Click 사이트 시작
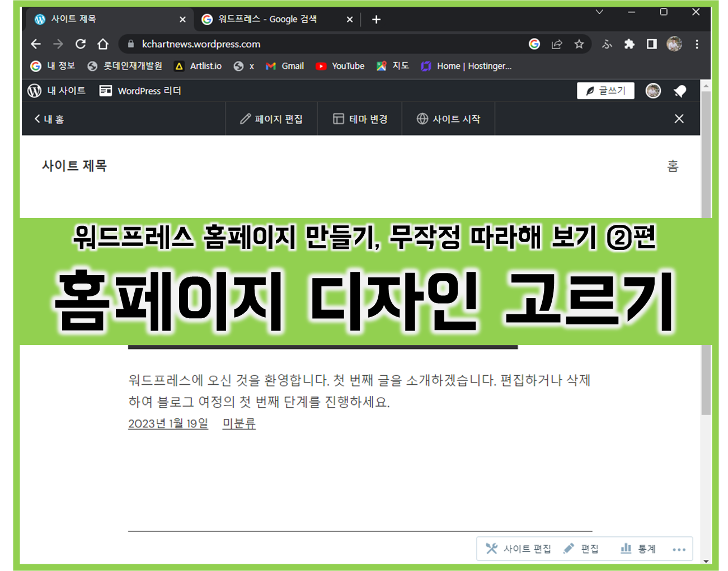 [x=448, y=119]
